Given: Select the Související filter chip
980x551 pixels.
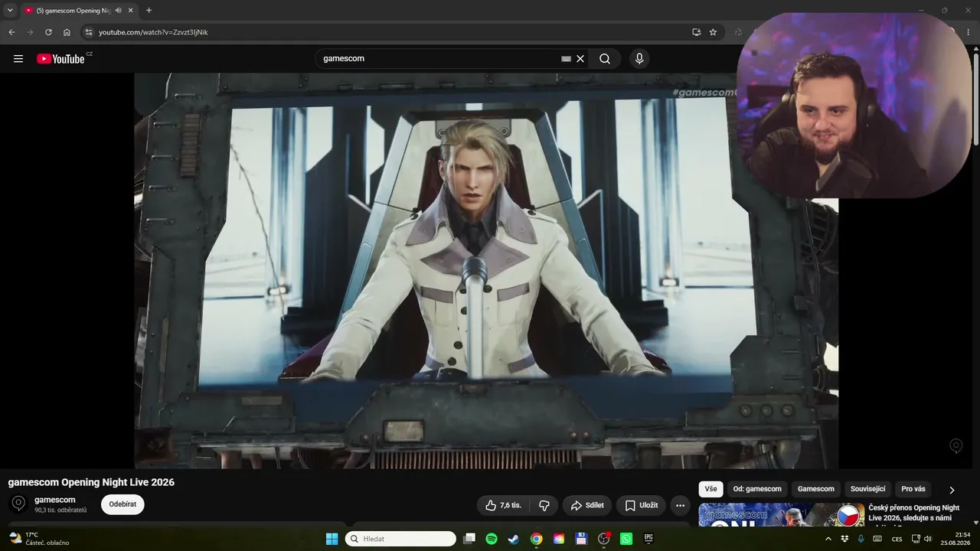Looking at the screenshot, I should coord(868,489).
